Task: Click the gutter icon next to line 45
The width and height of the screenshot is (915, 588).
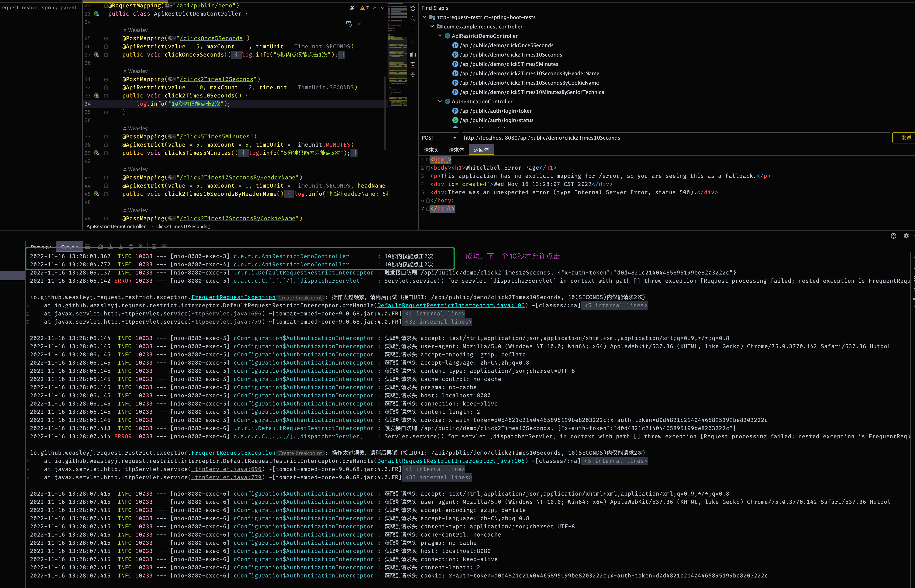Action: 96,194
